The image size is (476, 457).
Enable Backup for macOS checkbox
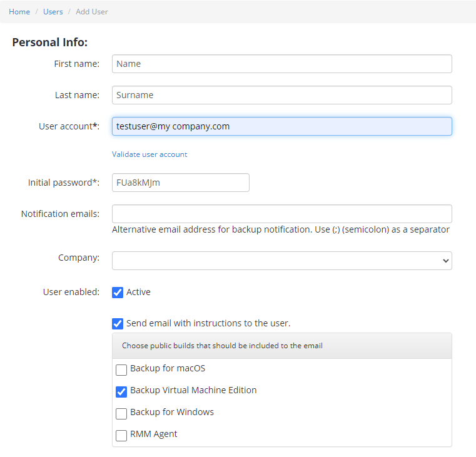(x=121, y=370)
